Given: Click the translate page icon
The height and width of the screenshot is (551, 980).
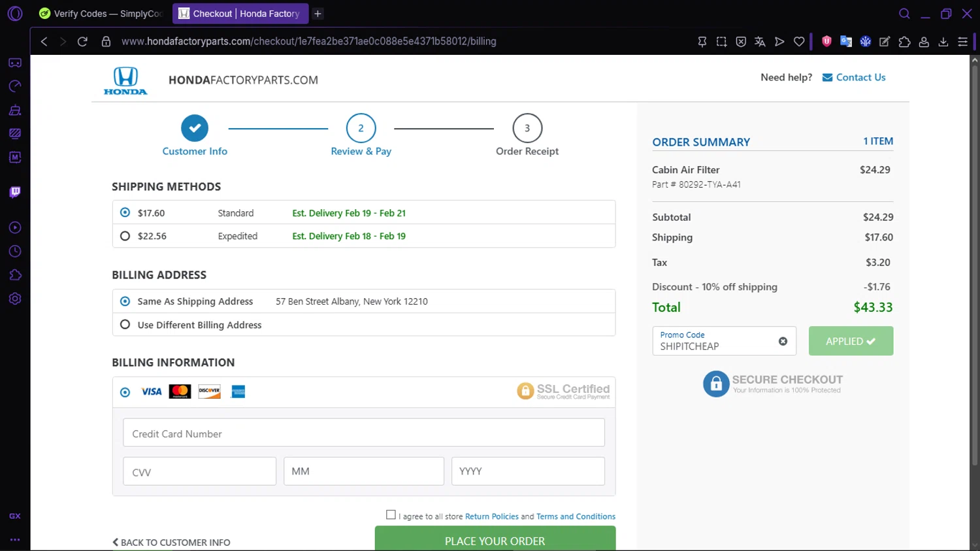Looking at the screenshot, I should (x=760, y=41).
